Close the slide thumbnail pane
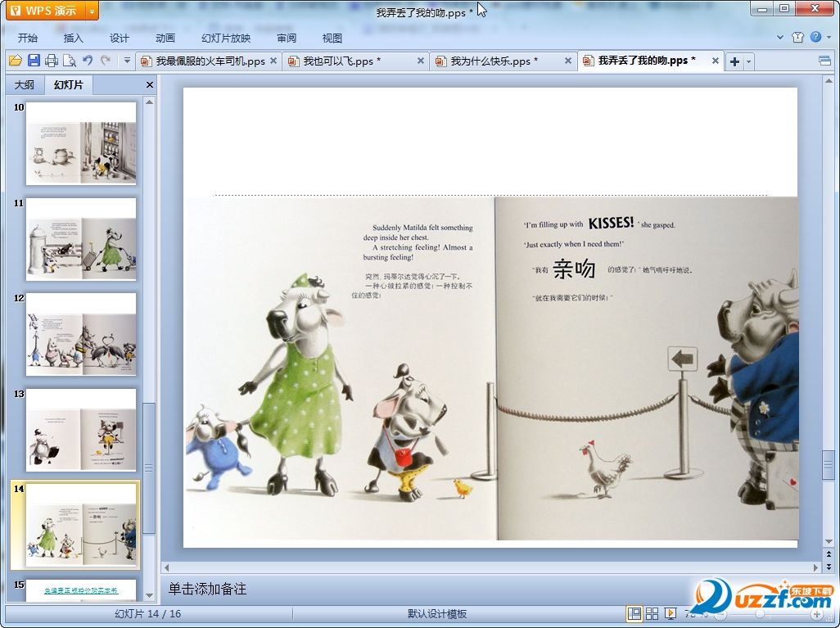840x628 pixels. click(150, 84)
